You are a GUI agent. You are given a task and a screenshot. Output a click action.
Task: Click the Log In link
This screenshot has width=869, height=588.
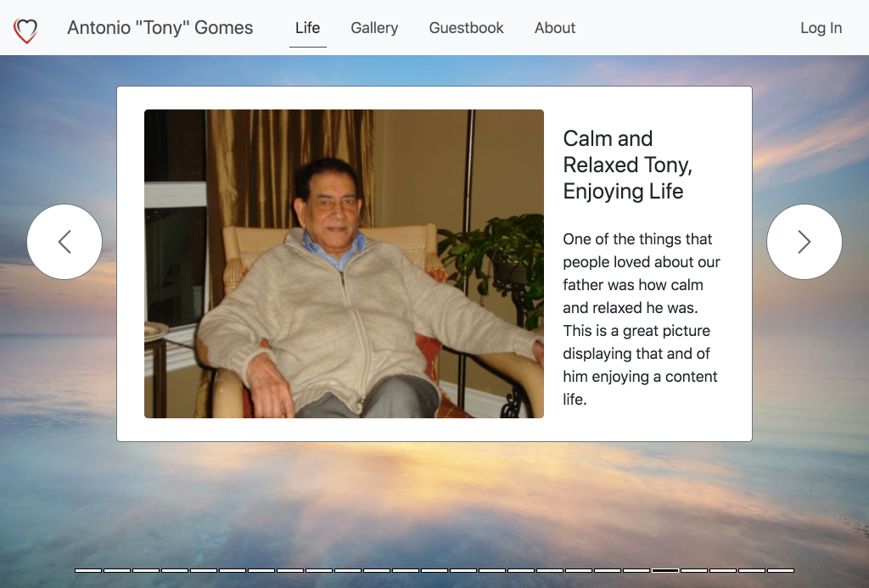click(x=821, y=28)
